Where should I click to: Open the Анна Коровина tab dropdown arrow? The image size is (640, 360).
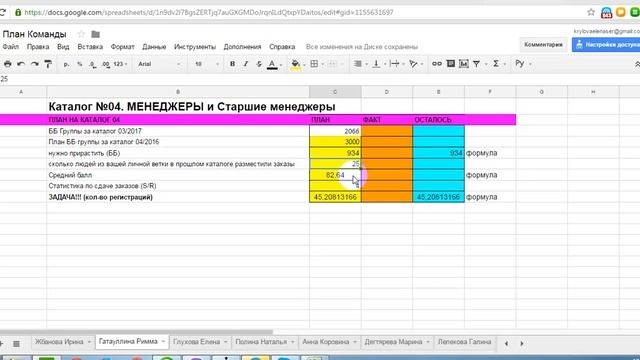pos(355,342)
